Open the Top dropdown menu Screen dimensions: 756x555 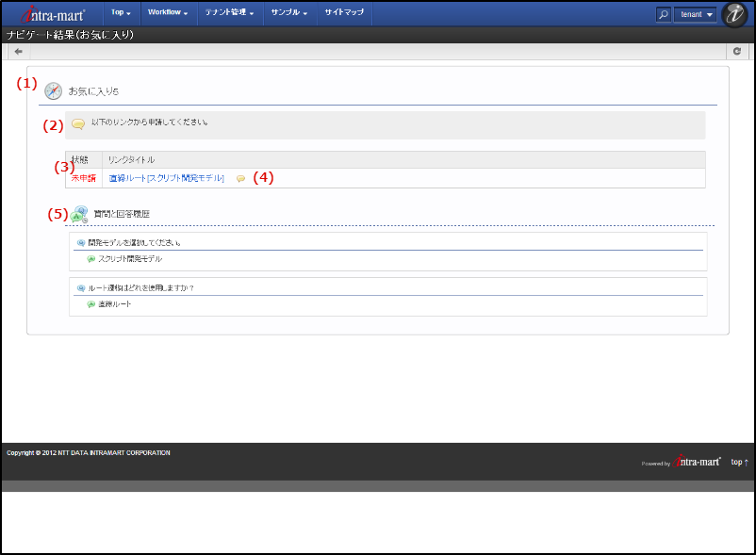[121, 13]
